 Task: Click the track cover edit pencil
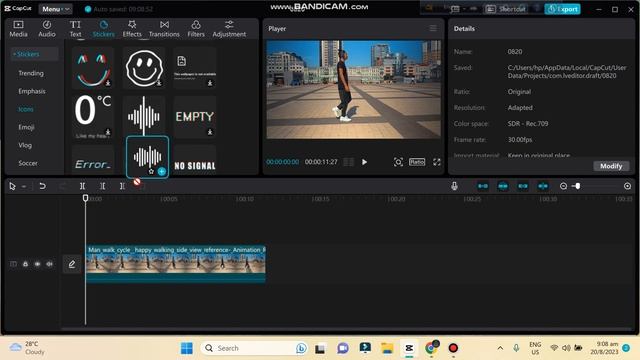click(x=72, y=264)
